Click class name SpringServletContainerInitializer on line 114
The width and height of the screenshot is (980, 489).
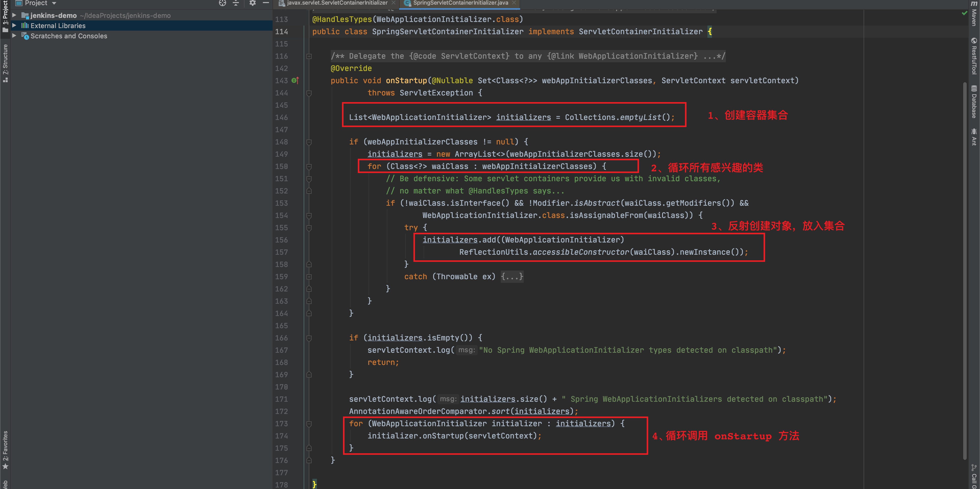(x=447, y=32)
